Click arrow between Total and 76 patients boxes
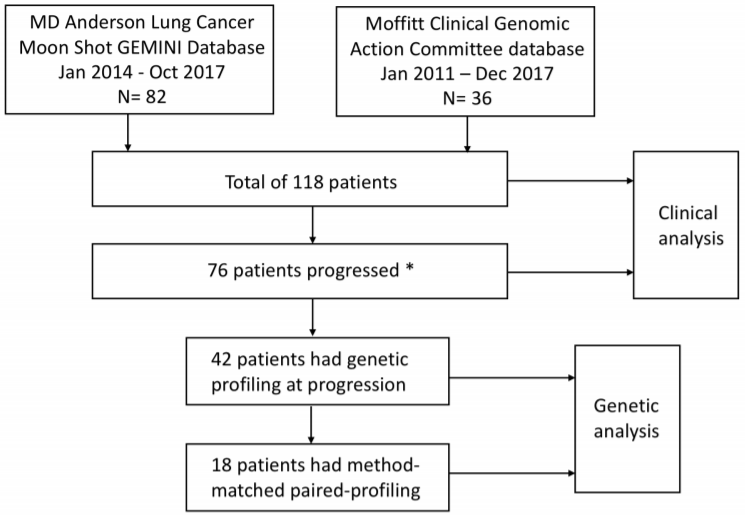The image size is (745, 517). [x=315, y=227]
